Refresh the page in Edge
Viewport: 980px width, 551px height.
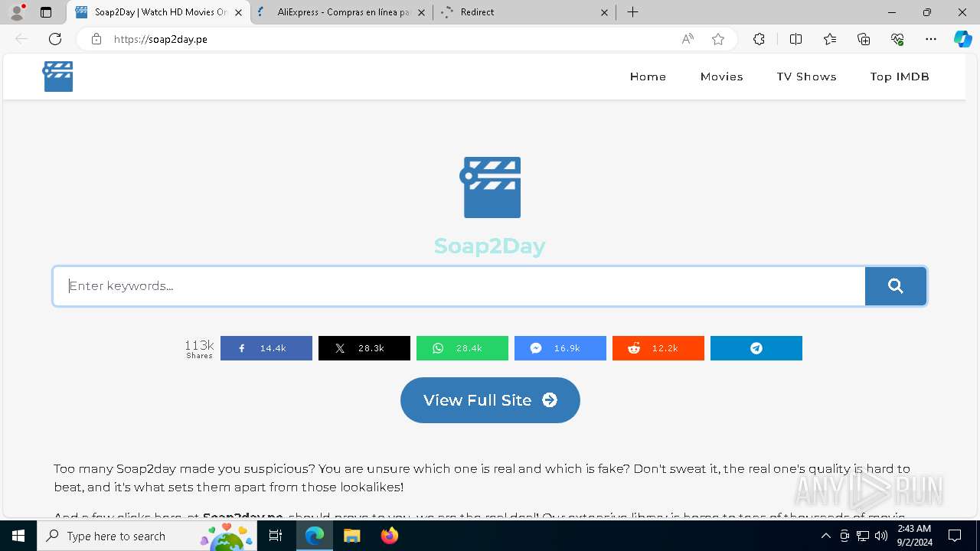tap(55, 39)
